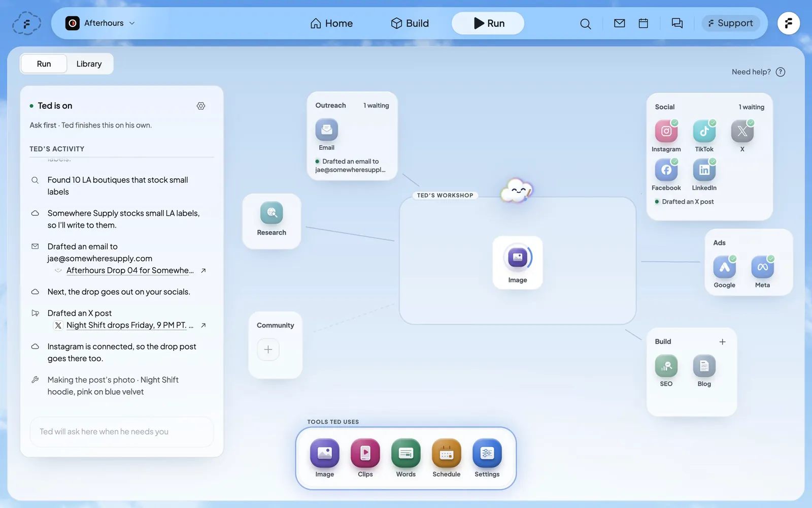Screen dimensions: 812x508
Task: Open the SEO build tool
Action: click(666, 366)
